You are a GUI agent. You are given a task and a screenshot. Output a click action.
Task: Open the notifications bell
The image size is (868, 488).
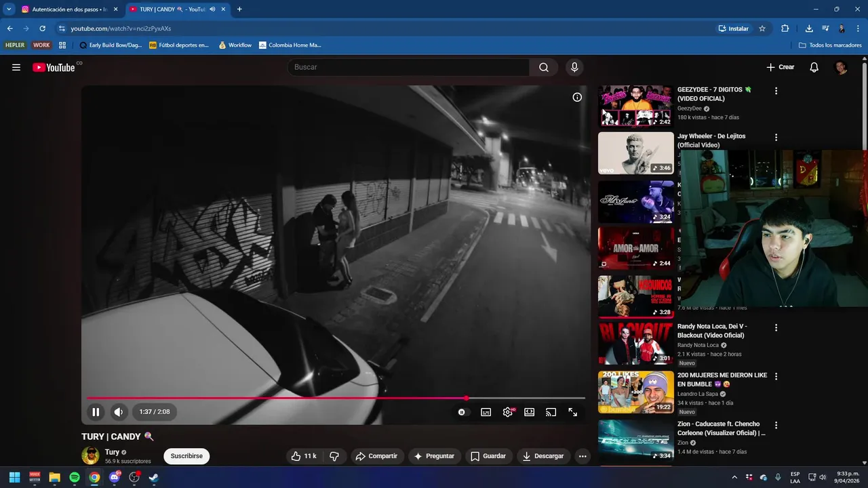coord(814,67)
